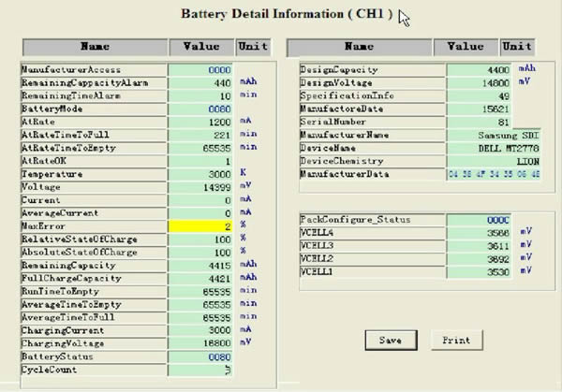The image size is (562, 392).
Task: Click the Save button
Action: (391, 341)
